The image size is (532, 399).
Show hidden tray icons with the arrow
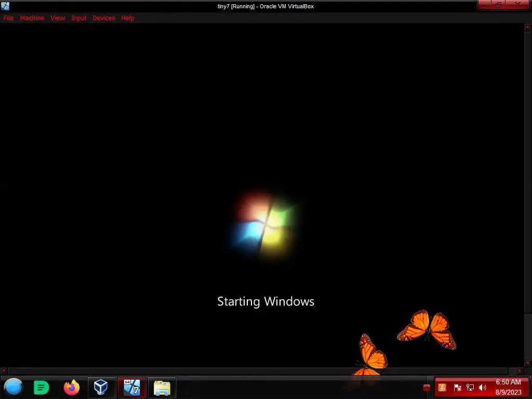tap(427, 388)
